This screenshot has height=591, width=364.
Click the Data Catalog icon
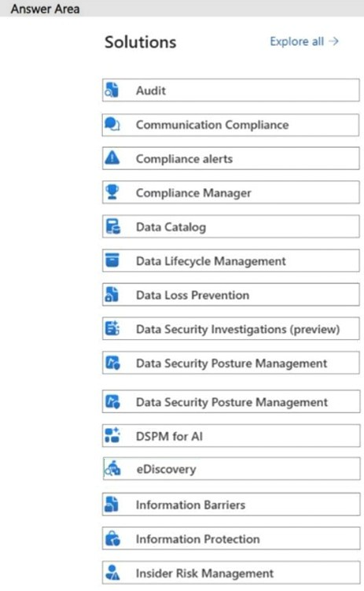[112, 227]
